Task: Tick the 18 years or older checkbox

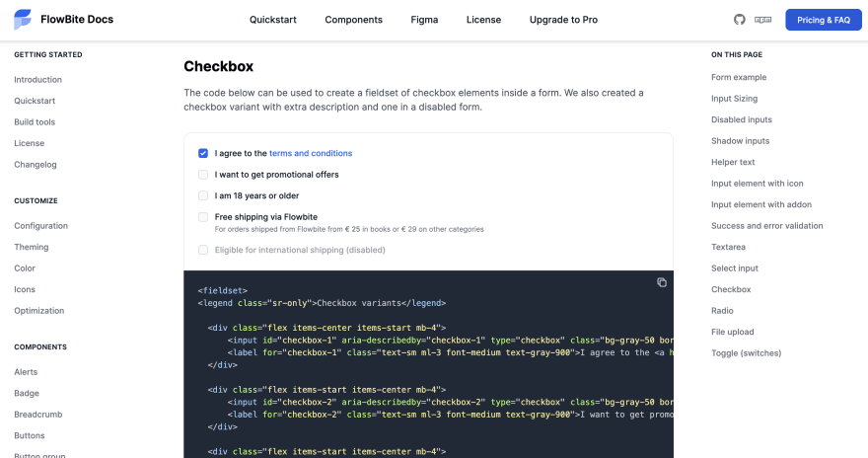Action: tap(203, 195)
